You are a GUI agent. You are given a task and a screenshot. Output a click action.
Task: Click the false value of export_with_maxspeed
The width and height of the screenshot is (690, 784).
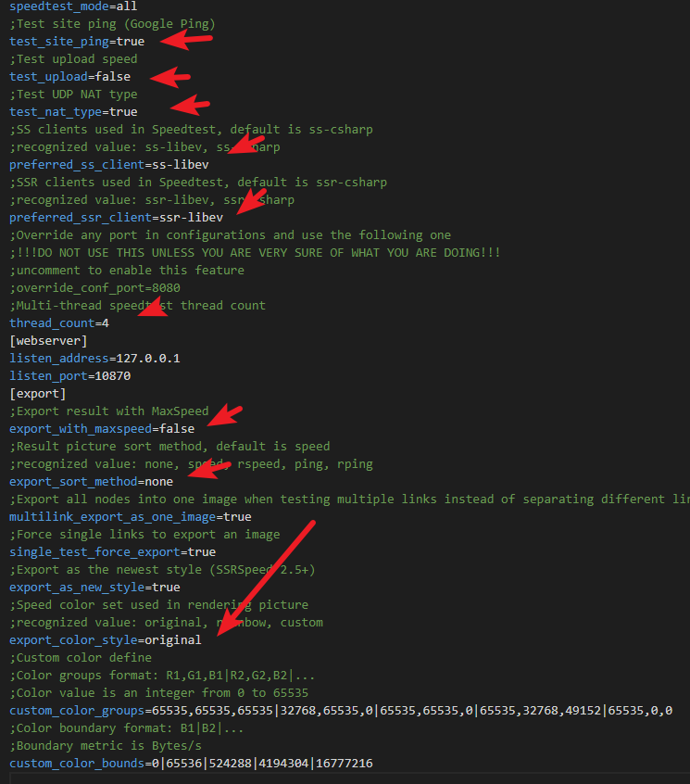pos(177,429)
